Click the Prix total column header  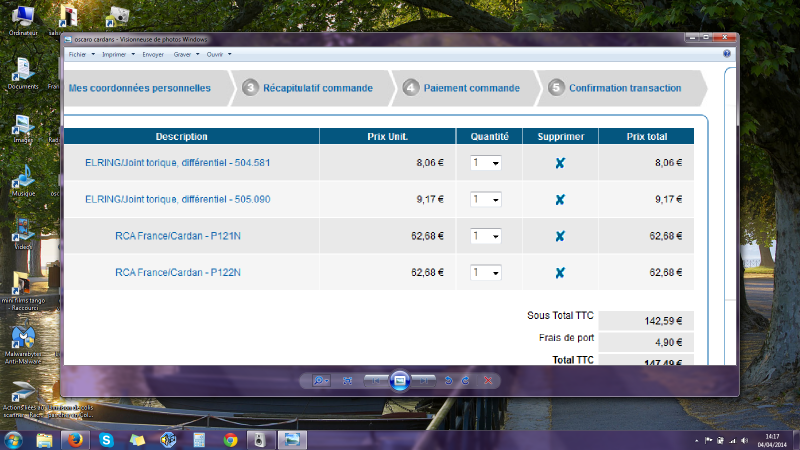point(646,137)
